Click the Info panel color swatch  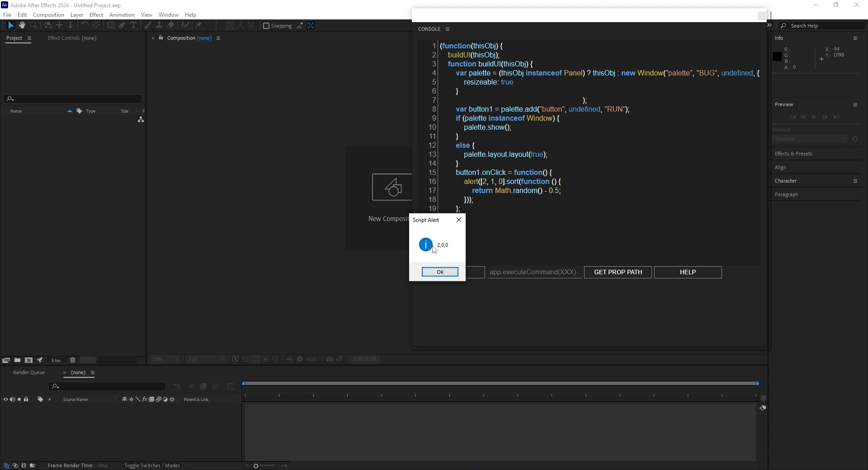pos(777,57)
